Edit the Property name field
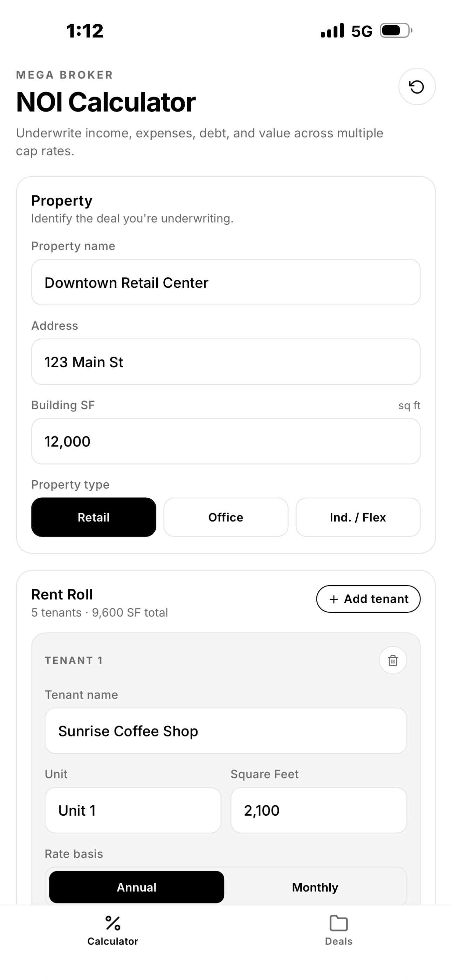Image resolution: width=452 pixels, height=980 pixels. (226, 282)
